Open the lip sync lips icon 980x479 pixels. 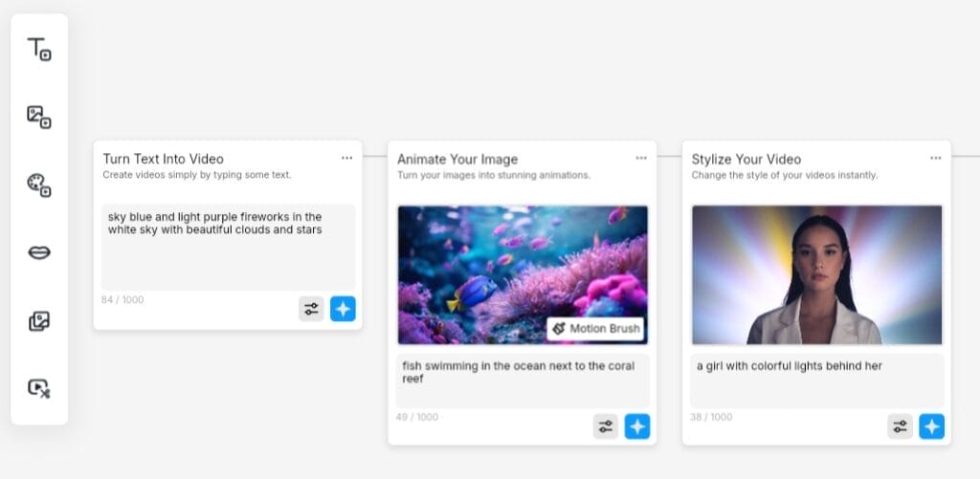(x=38, y=252)
